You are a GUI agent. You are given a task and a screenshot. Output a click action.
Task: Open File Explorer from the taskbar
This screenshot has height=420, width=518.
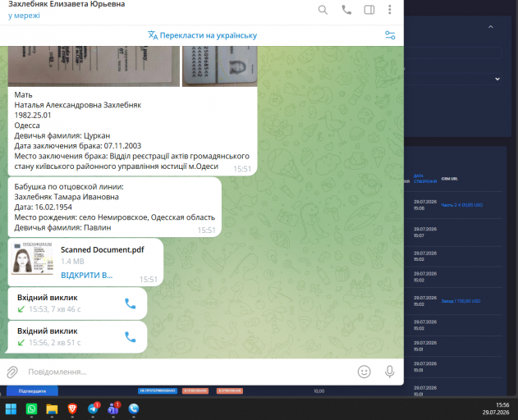coord(52,409)
